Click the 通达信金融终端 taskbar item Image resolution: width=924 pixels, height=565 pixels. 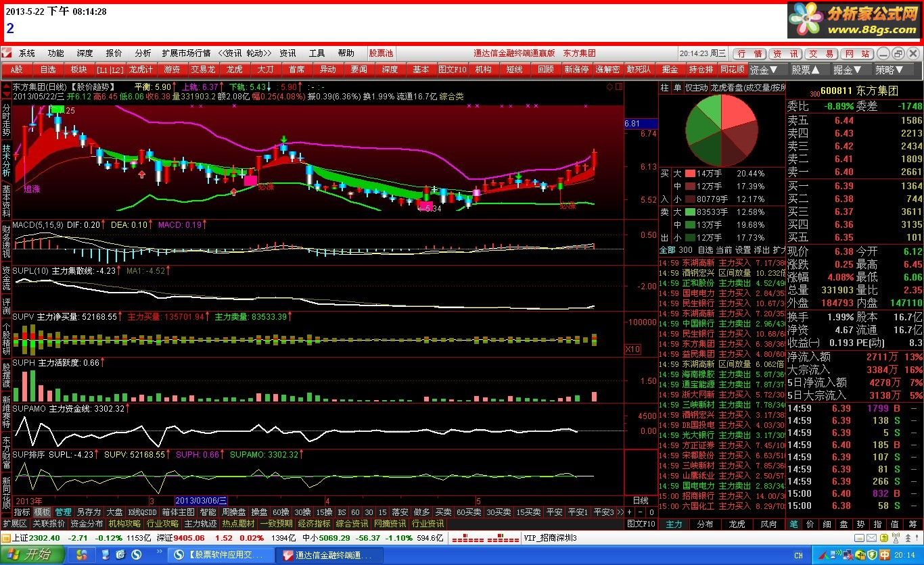328,556
